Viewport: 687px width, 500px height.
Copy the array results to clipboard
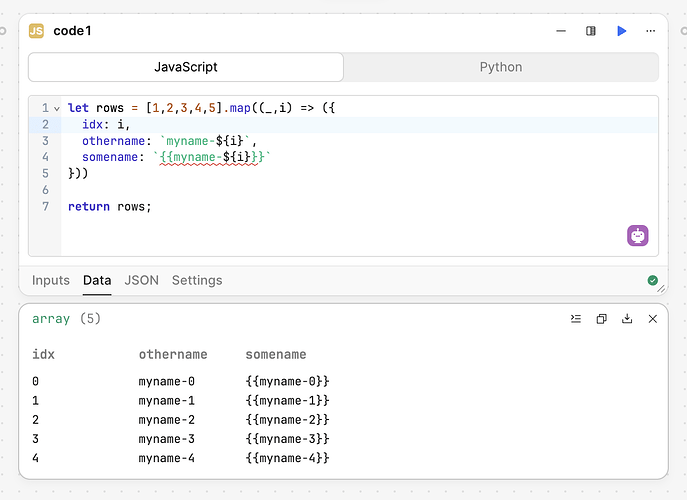602,319
